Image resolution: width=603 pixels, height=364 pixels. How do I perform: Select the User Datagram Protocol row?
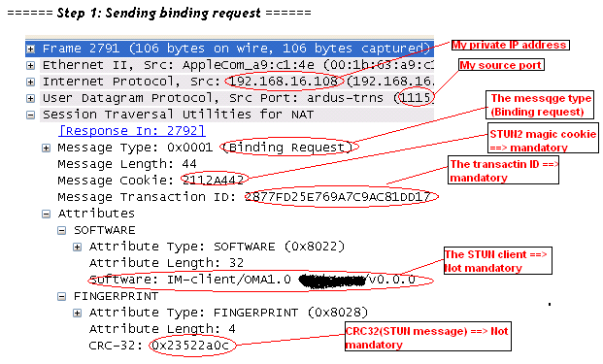coord(238,98)
